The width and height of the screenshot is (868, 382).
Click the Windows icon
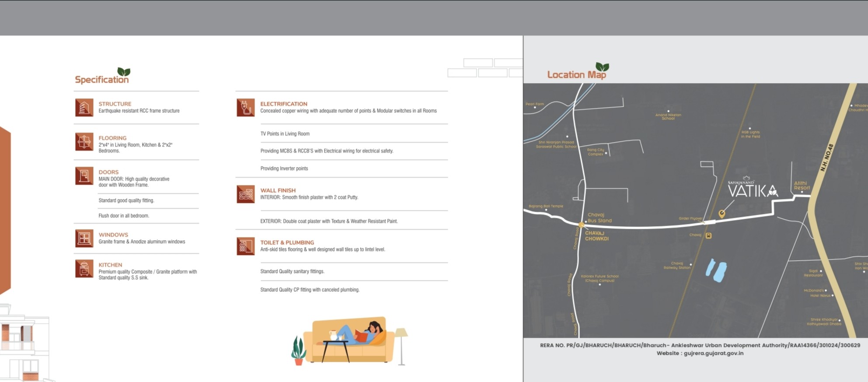click(84, 238)
